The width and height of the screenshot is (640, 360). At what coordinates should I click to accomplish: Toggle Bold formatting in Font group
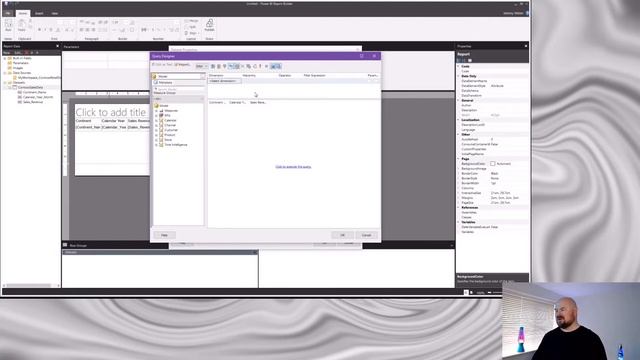[39, 30]
